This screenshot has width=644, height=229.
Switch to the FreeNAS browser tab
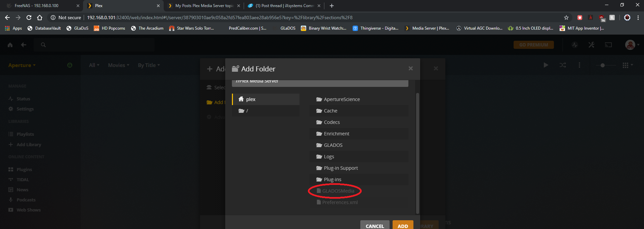pos(42,6)
